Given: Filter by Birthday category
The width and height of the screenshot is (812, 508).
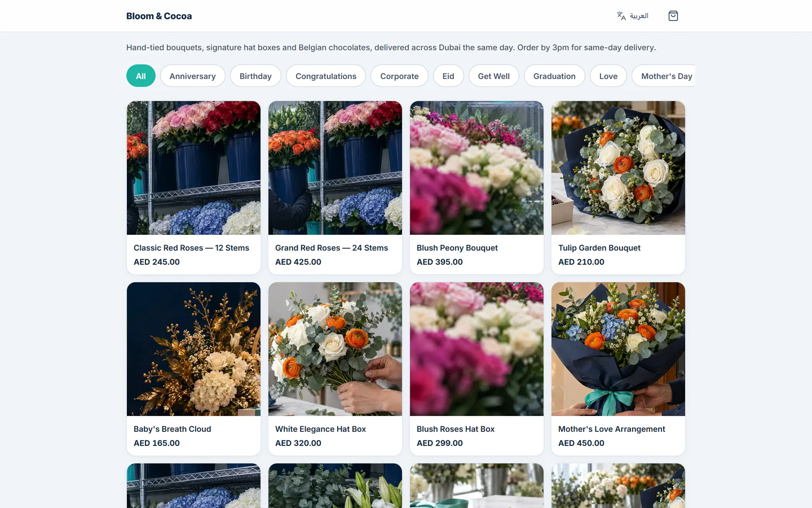Looking at the screenshot, I should point(255,76).
